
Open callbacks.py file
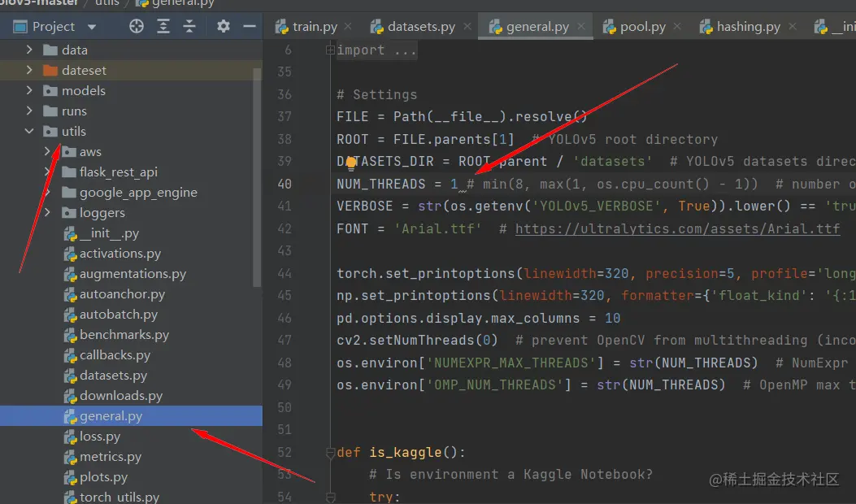[x=115, y=355]
